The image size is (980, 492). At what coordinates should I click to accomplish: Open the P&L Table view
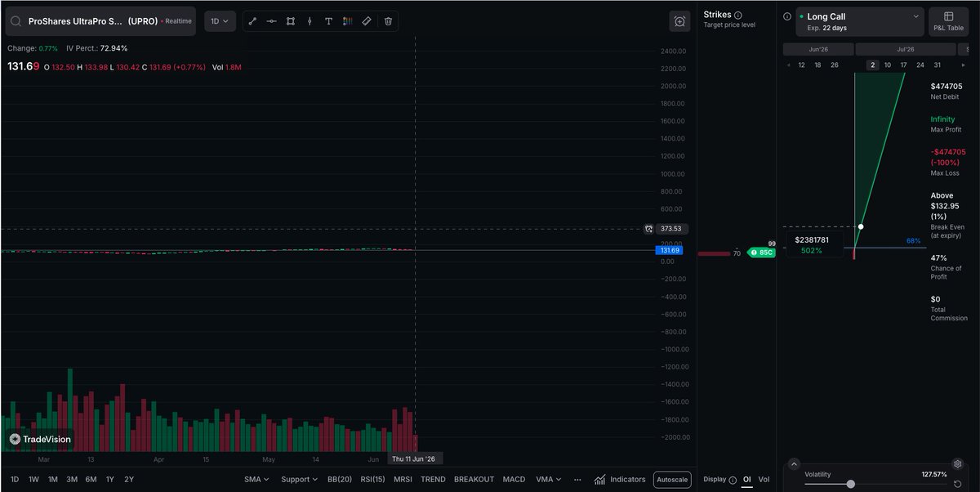[949, 22]
